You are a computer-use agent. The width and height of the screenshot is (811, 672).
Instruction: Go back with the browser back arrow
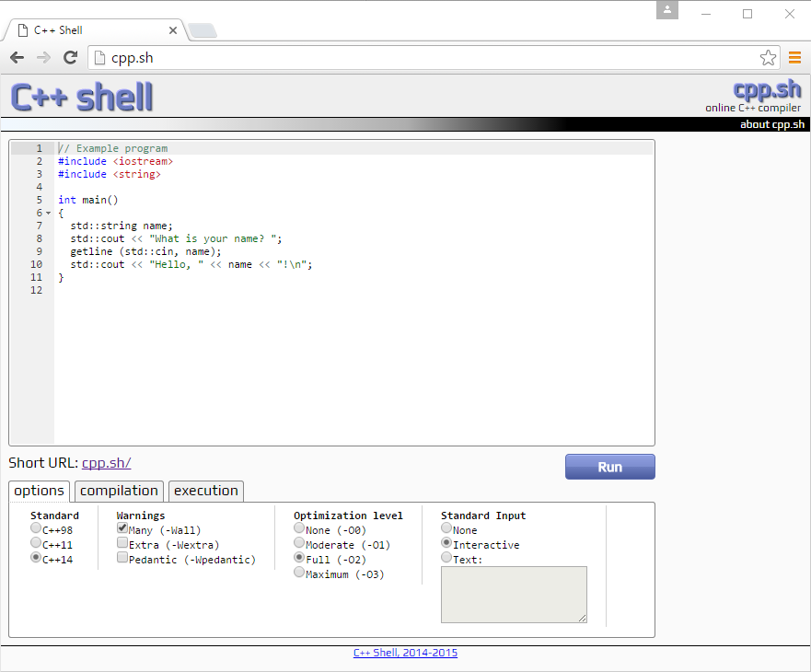(17, 57)
